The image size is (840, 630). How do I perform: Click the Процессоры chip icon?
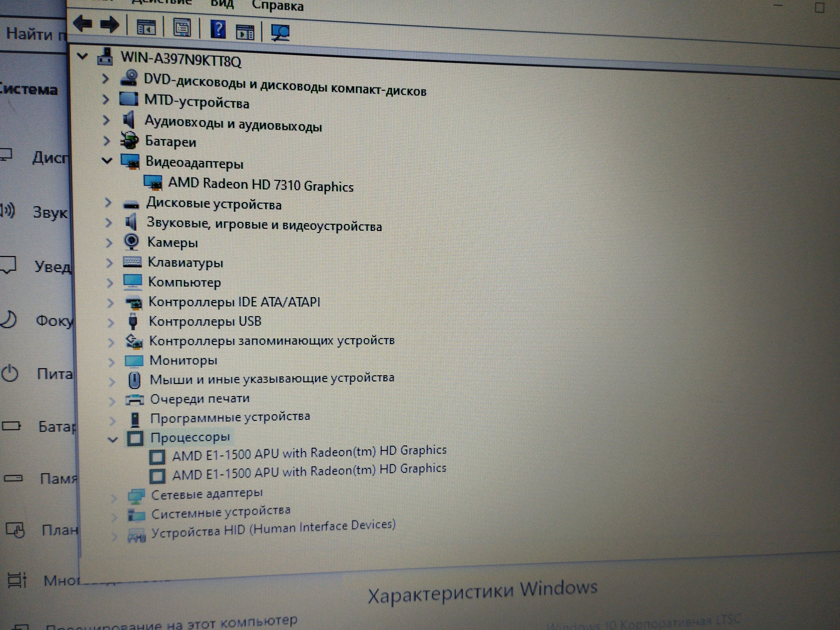[x=135, y=438]
